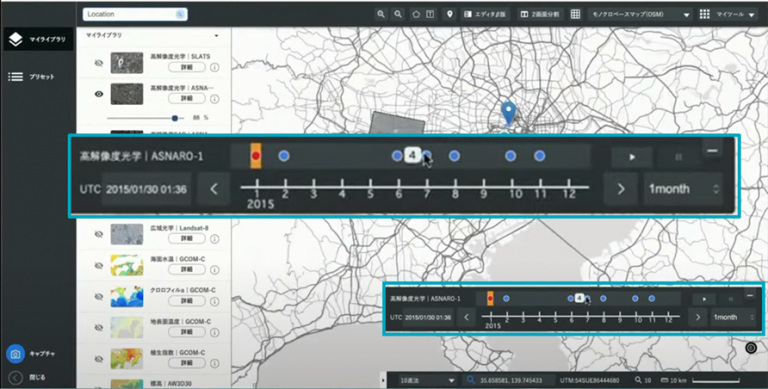Click the 閉じる back arrow icon
The height and width of the screenshot is (389, 768).
pyautogui.click(x=15, y=378)
